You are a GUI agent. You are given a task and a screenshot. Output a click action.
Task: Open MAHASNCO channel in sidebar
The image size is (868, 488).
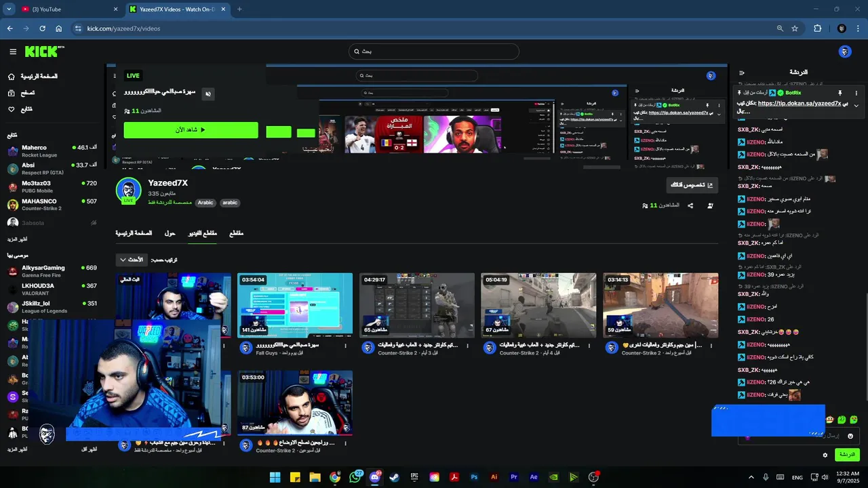[52, 204]
